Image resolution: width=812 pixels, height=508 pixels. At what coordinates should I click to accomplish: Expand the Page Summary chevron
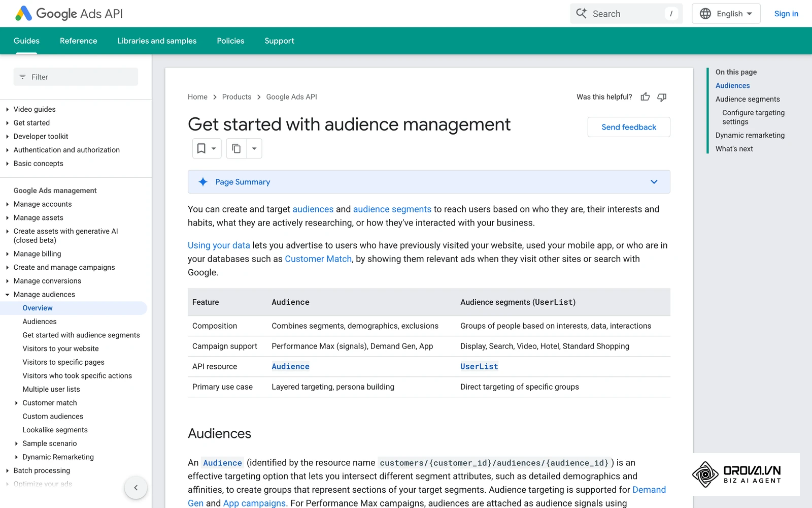click(x=654, y=182)
